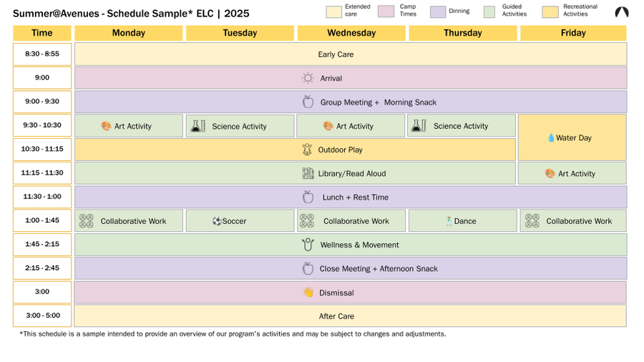Click the Camp Times pink legend swatch
The image size is (644, 362).
tap(386, 11)
